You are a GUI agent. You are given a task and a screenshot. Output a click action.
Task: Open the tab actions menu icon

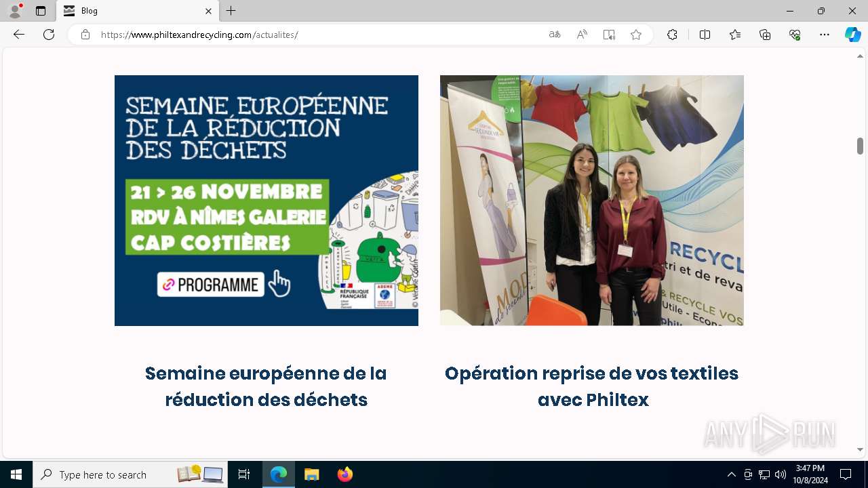pyautogui.click(x=41, y=11)
